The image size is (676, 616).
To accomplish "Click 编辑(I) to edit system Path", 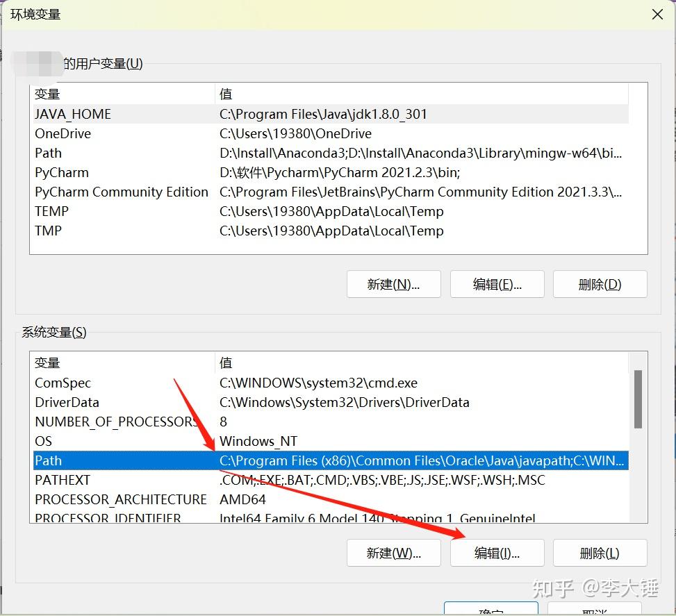I will (x=497, y=553).
